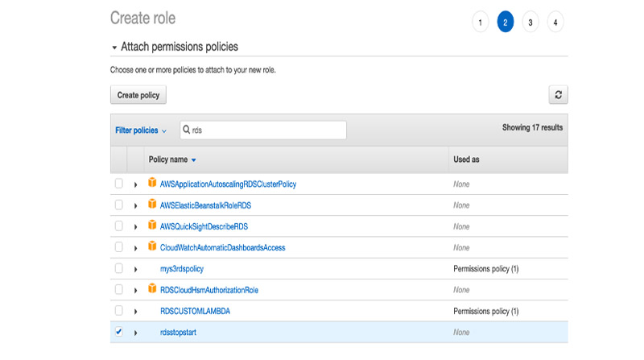The width and height of the screenshot is (644, 360).
Task: Check the CloudWatchAutomaticDashboardsAccess checkbox
Action: (118, 247)
